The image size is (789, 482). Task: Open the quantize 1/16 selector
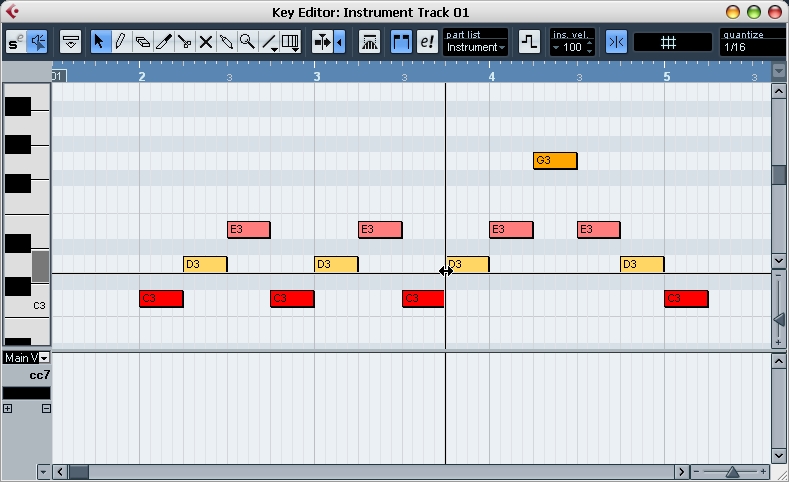pyautogui.click(x=754, y=47)
